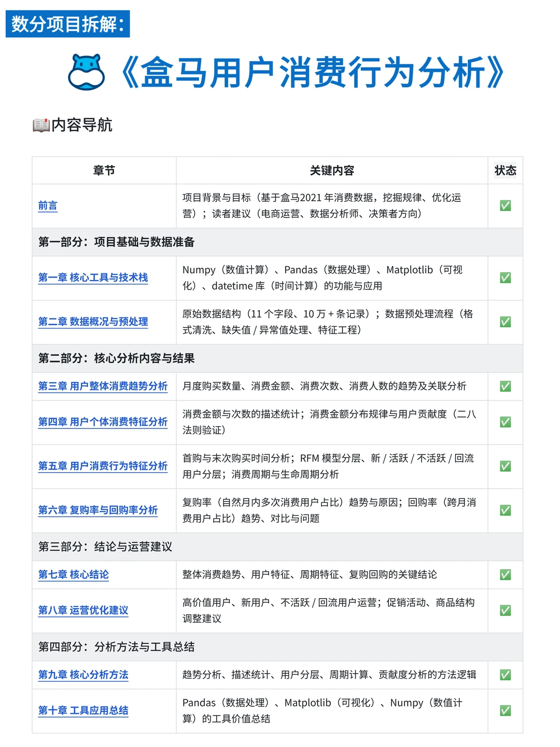Click the green checkmark for 第十章 工具应用总结
The image size is (560, 747).
coord(505,711)
